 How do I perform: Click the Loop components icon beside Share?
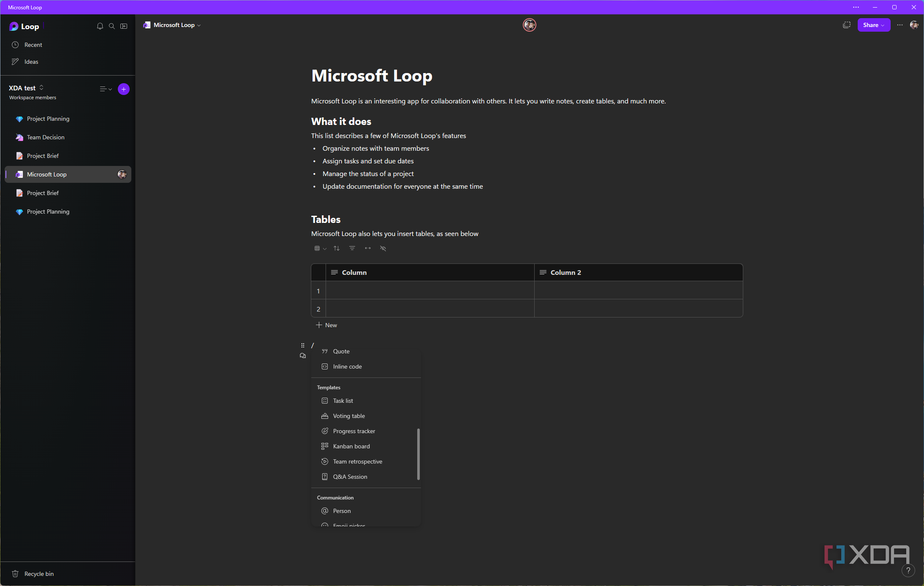pyautogui.click(x=847, y=25)
